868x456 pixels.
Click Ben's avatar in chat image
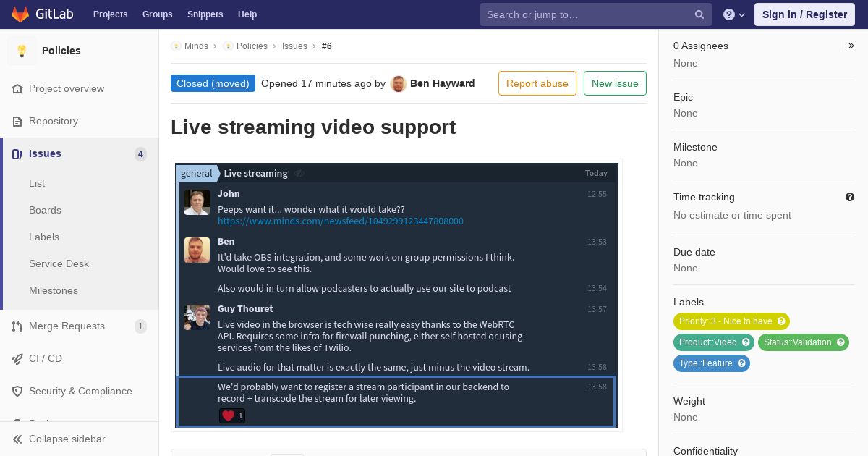tap(197, 250)
